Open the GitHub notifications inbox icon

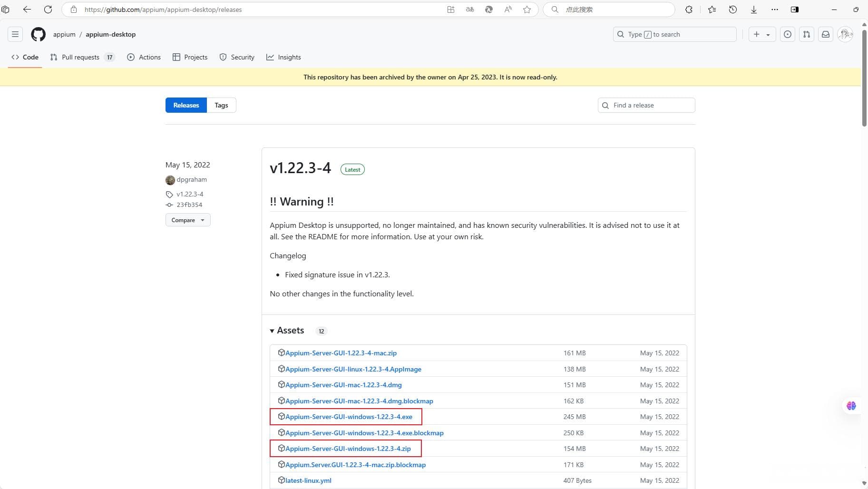(x=826, y=34)
